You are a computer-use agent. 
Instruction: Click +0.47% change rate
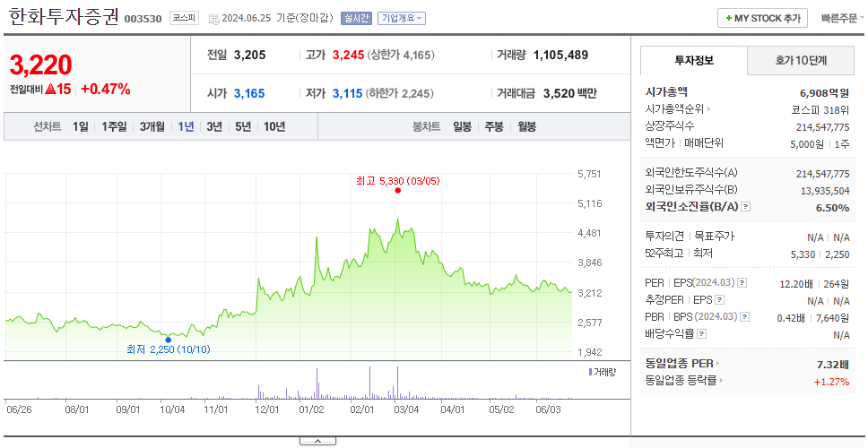point(106,89)
